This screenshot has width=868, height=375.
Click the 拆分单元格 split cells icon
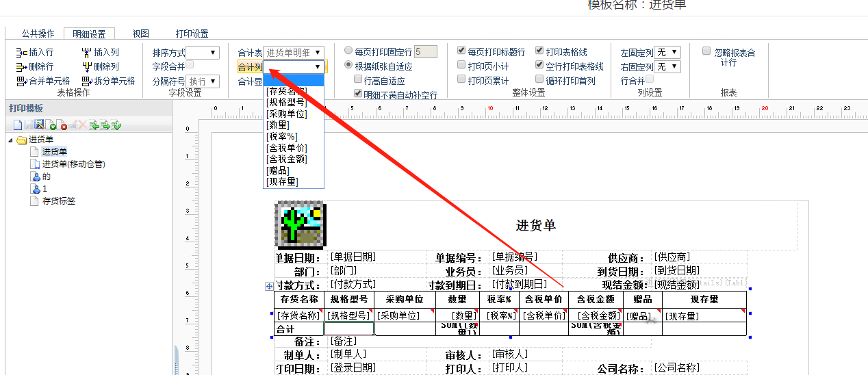(86, 81)
